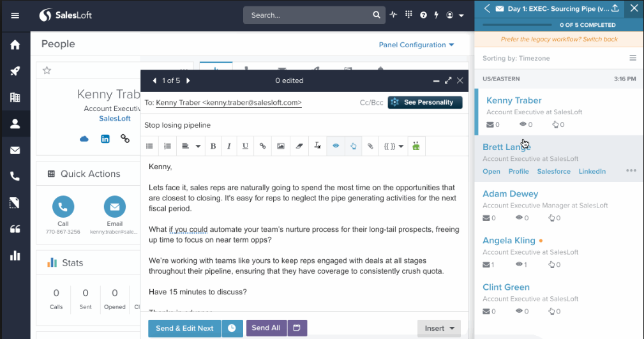Screen dimensions: 644x339
Task: Click the Call quick action button
Action: 63,207
